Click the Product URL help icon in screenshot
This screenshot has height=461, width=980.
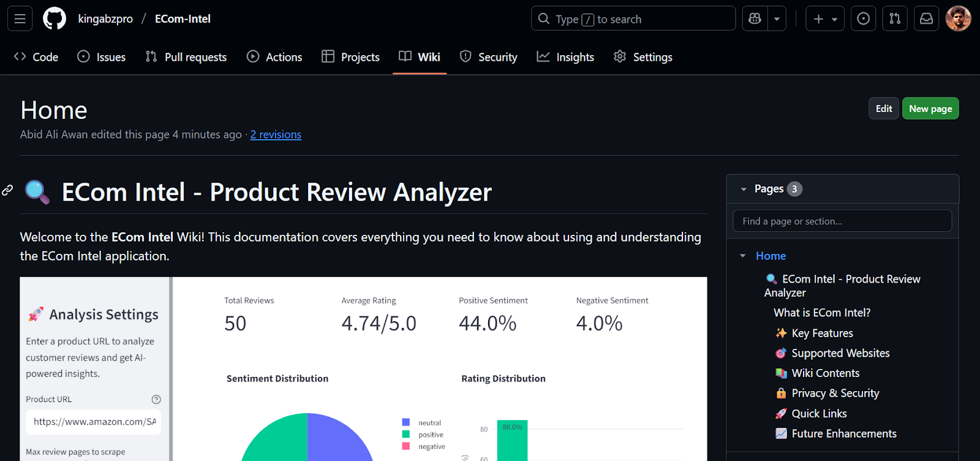pos(156,399)
